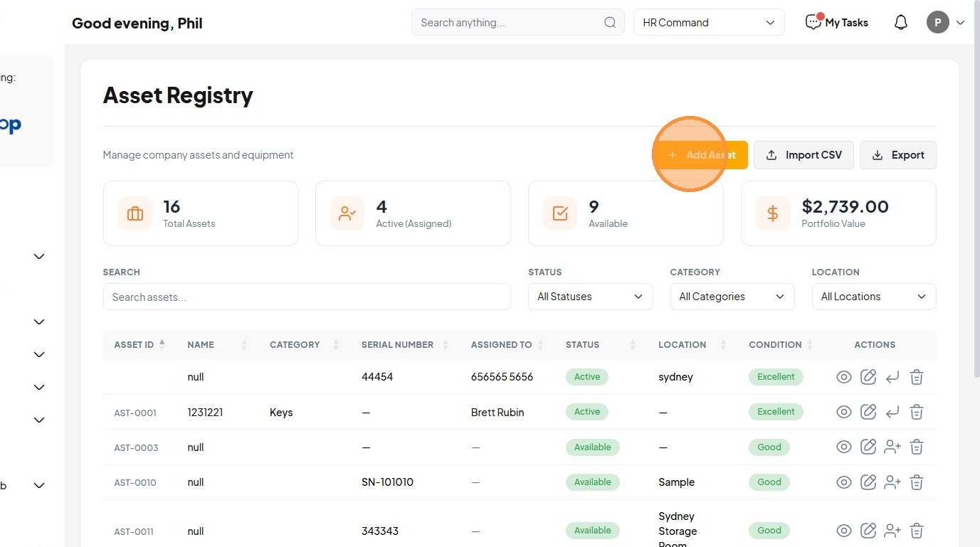Click the search magnifier icon in top bar

coord(610,23)
